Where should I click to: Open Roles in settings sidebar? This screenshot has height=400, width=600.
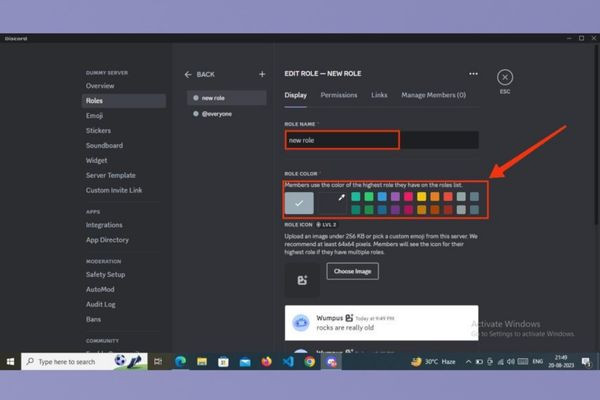click(124, 101)
